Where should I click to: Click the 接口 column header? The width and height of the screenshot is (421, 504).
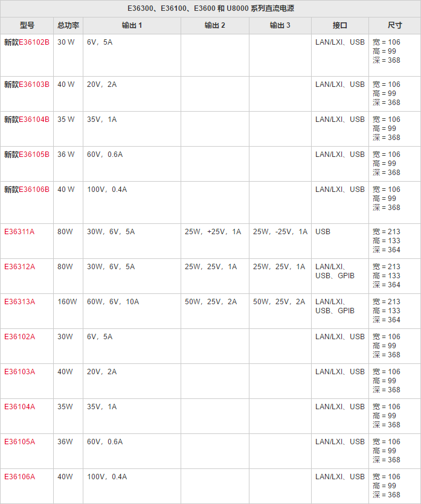(340, 25)
